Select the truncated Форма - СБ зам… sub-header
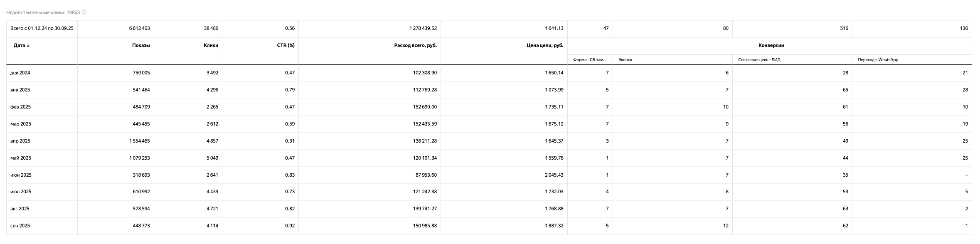Image resolution: width=980 pixels, height=244 pixels. [x=589, y=60]
